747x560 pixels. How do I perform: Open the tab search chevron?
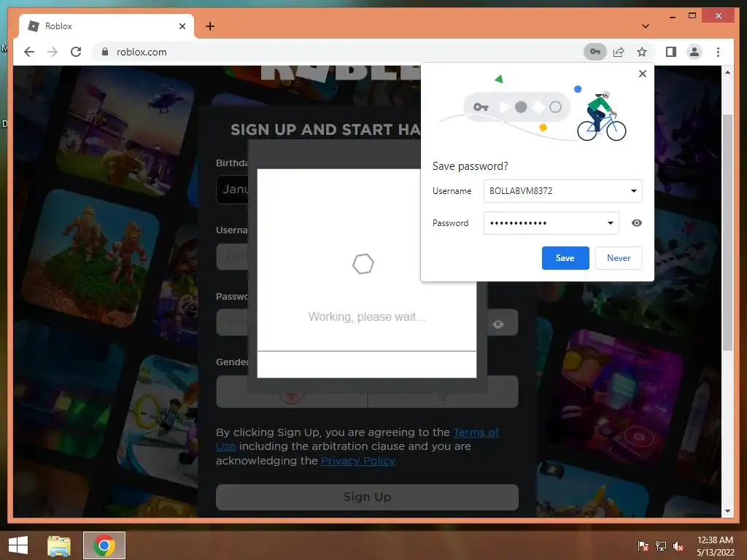[x=646, y=26]
